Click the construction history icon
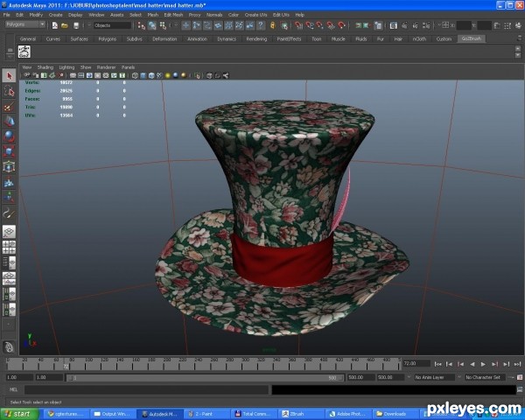This screenshot has height=420, width=525. tap(378, 25)
